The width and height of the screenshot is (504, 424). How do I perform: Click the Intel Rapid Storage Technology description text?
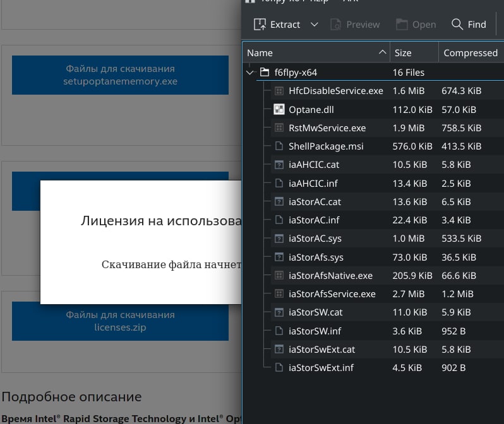click(121, 419)
